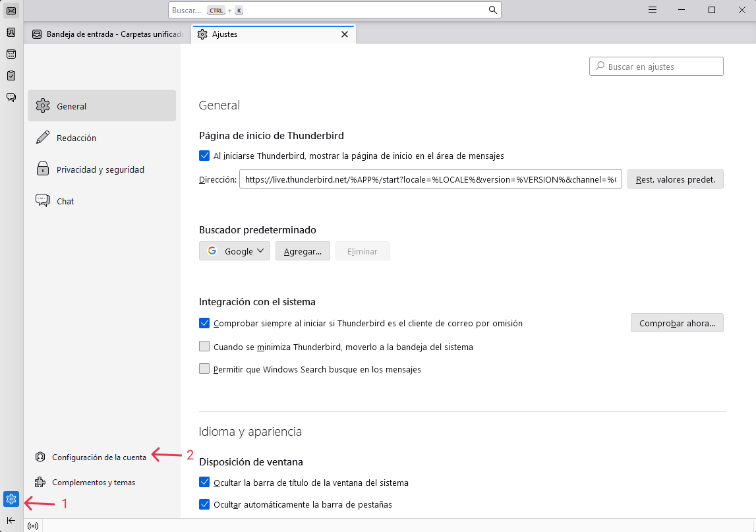Open Configuración de la cuenta link
Screen dimensions: 756x532
99,457
